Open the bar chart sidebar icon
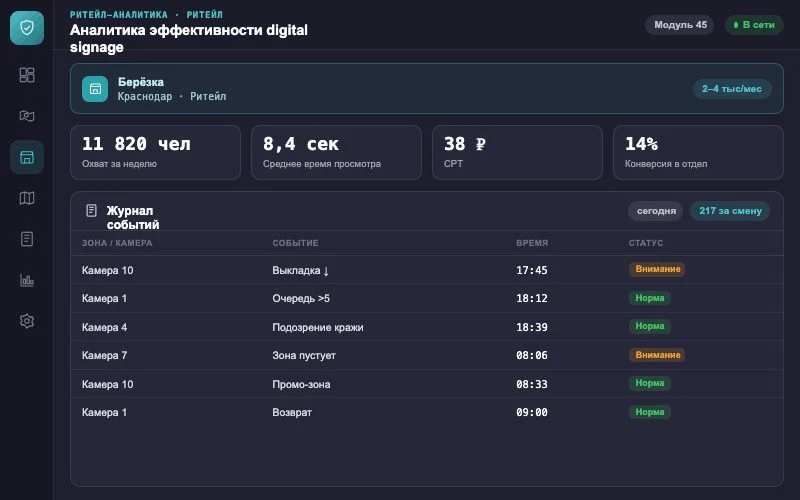 [x=27, y=280]
